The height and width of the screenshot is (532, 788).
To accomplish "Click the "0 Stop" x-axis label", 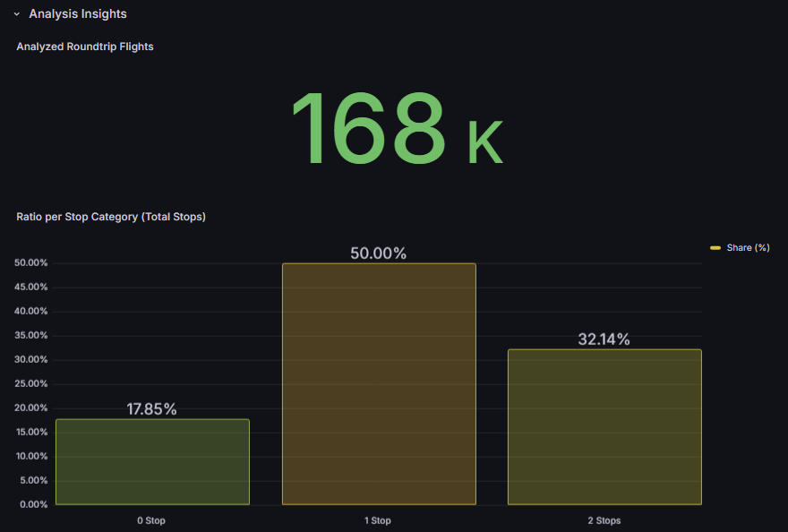I will (x=151, y=520).
